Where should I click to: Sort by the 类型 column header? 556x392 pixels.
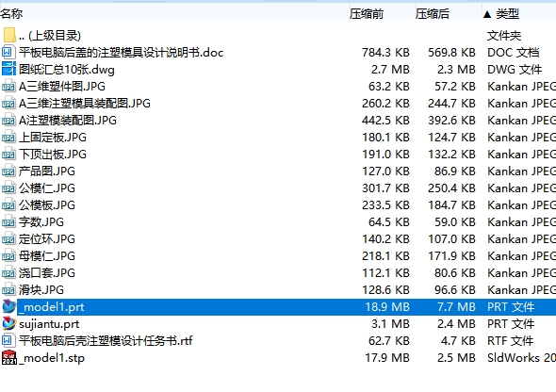pyautogui.click(x=507, y=14)
